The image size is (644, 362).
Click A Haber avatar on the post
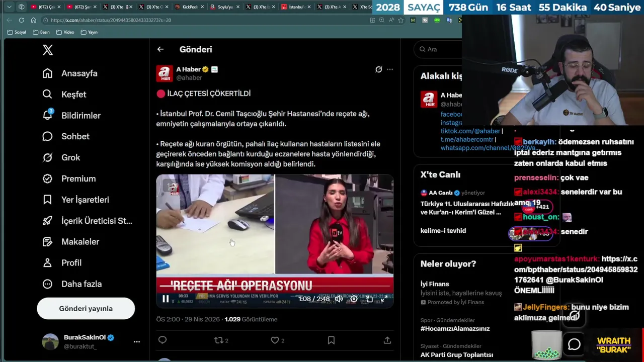pos(165,73)
